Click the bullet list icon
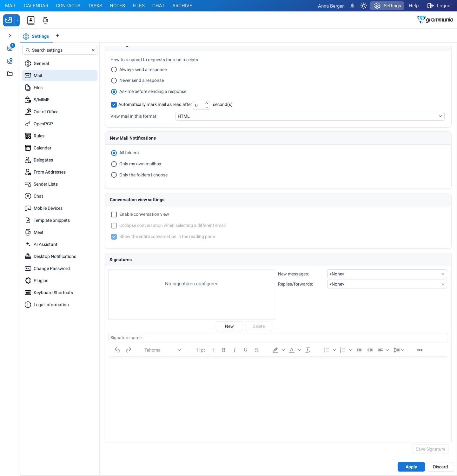The width and height of the screenshot is (457, 476). 327,350
